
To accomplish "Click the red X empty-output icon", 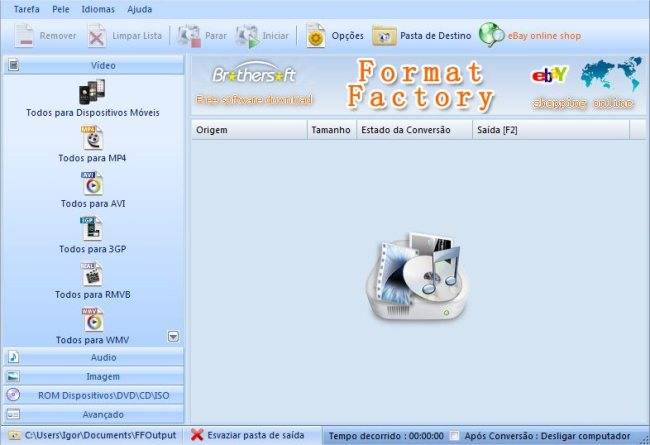I will tap(197, 435).
